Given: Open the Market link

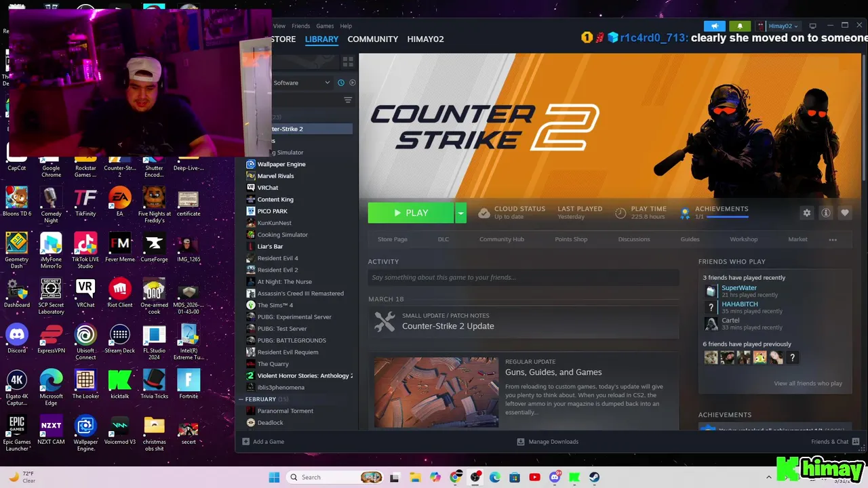Looking at the screenshot, I should (x=797, y=239).
